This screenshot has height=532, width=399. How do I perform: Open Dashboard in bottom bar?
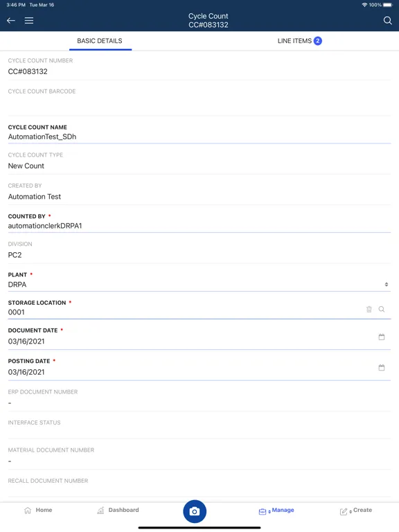click(118, 510)
